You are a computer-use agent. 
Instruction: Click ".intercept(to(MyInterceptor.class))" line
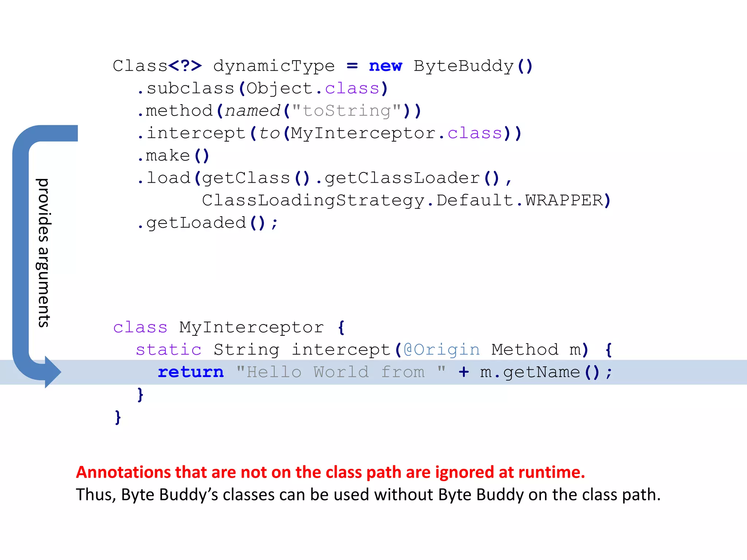click(x=330, y=133)
